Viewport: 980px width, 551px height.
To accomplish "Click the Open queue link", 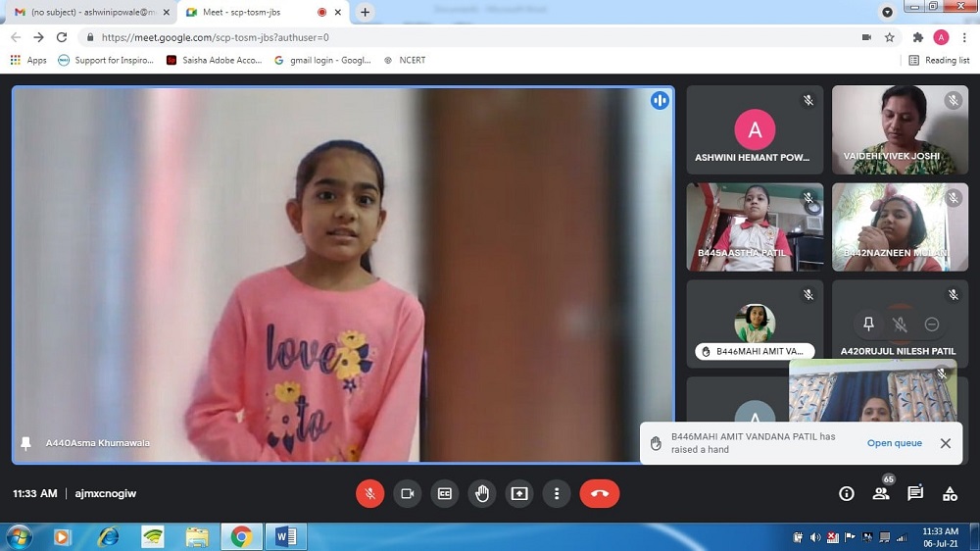I will tap(894, 443).
